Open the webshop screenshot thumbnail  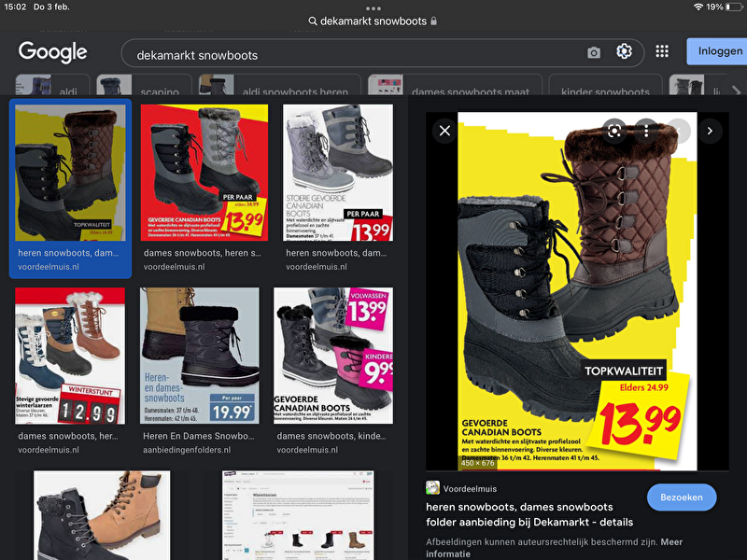[x=298, y=515]
